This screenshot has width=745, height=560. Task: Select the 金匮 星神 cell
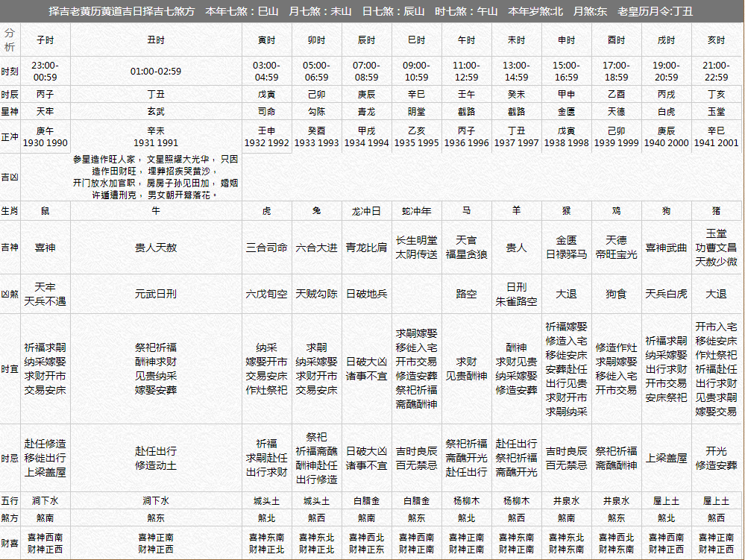point(566,112)
